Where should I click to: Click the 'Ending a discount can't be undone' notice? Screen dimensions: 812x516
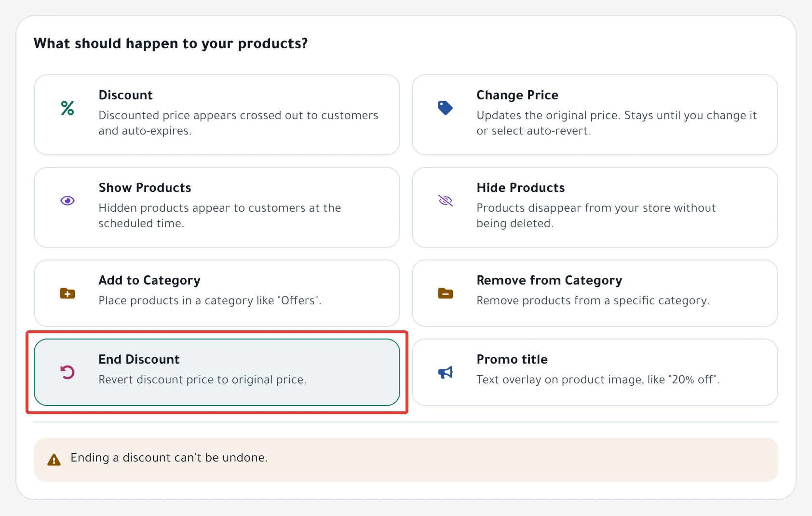(406, 460)
